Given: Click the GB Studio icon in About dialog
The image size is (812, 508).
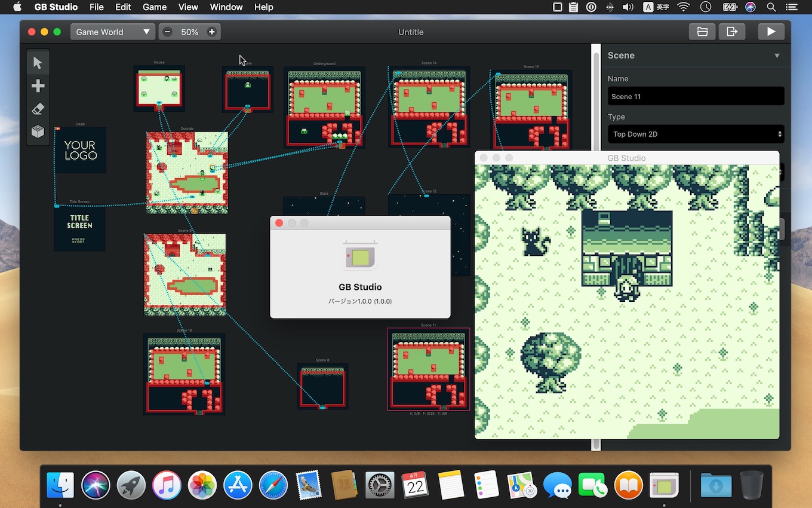Looking at the screenshot, I should pyautogui.click(x=360, y=256).
